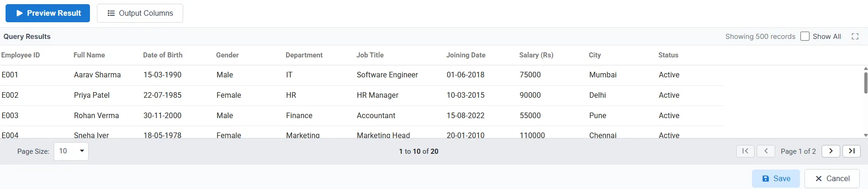Click the Department column header
Viewport: 868px width, 189px height.
[x=304, y=55]
